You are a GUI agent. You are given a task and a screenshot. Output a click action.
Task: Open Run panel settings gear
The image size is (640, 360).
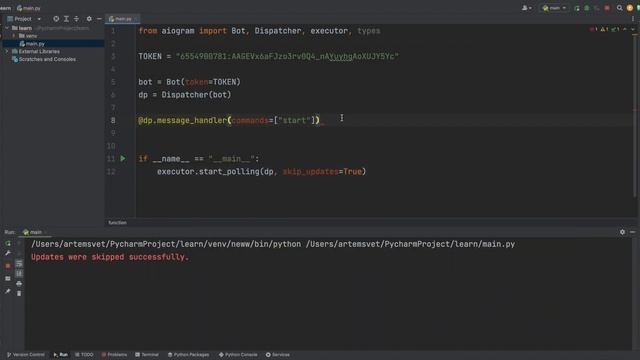pyautogui.click(x=622, y=232)
